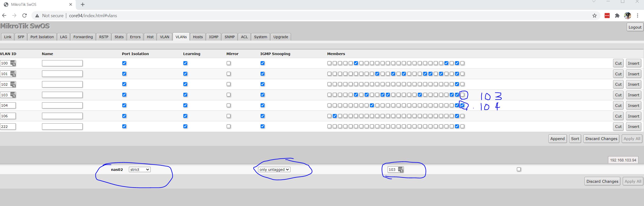
Task: Insert a row above VLAN 104
Action: tap(633, 106)
